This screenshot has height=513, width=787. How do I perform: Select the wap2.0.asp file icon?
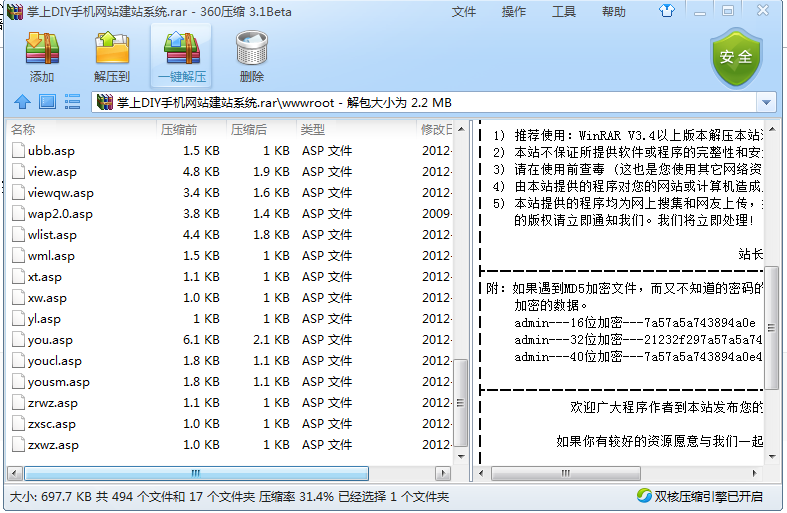click(19, 214)
